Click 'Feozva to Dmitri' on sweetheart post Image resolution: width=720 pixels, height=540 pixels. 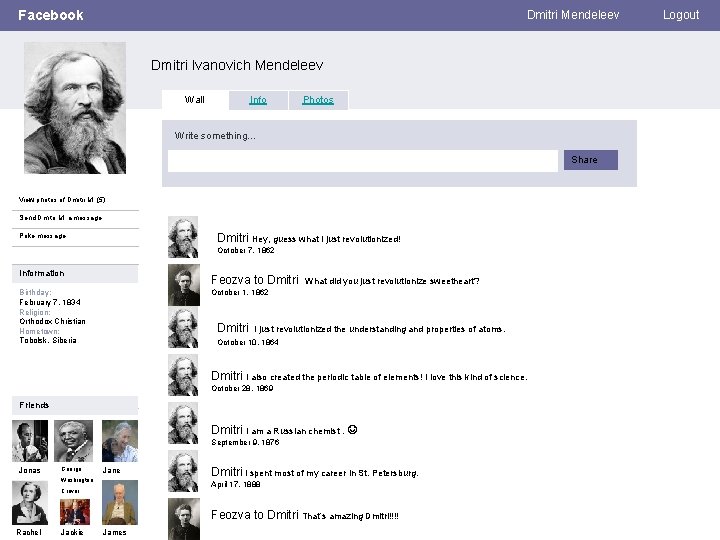tap(255, 280)
